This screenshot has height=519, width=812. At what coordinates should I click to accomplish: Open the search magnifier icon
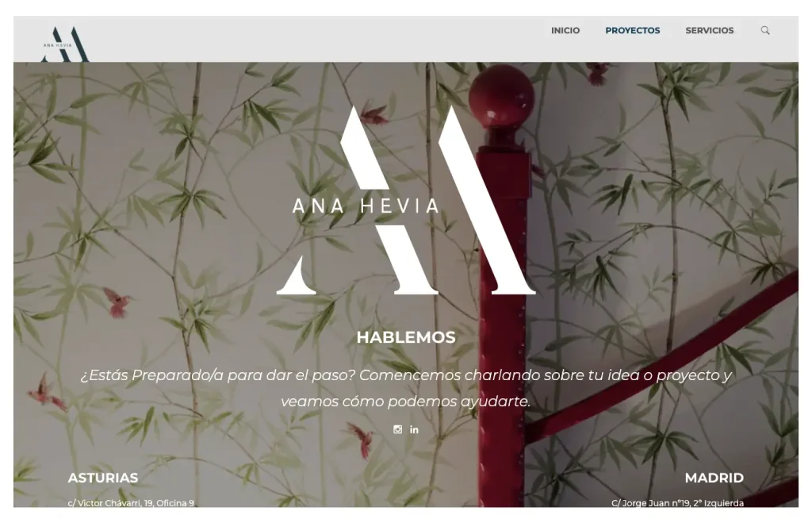pos(765,31)
